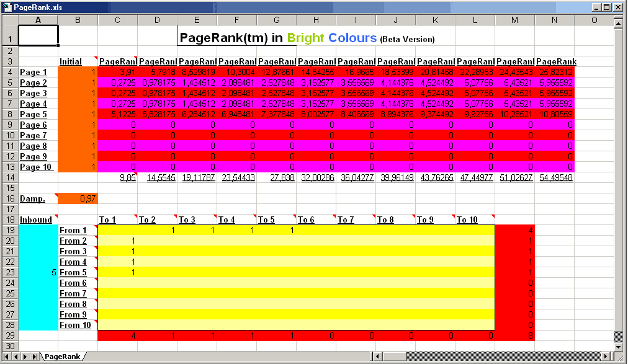Screen dimensions: 628x364
Task: Jump to the last sheet tab
Action: point(35,357)
